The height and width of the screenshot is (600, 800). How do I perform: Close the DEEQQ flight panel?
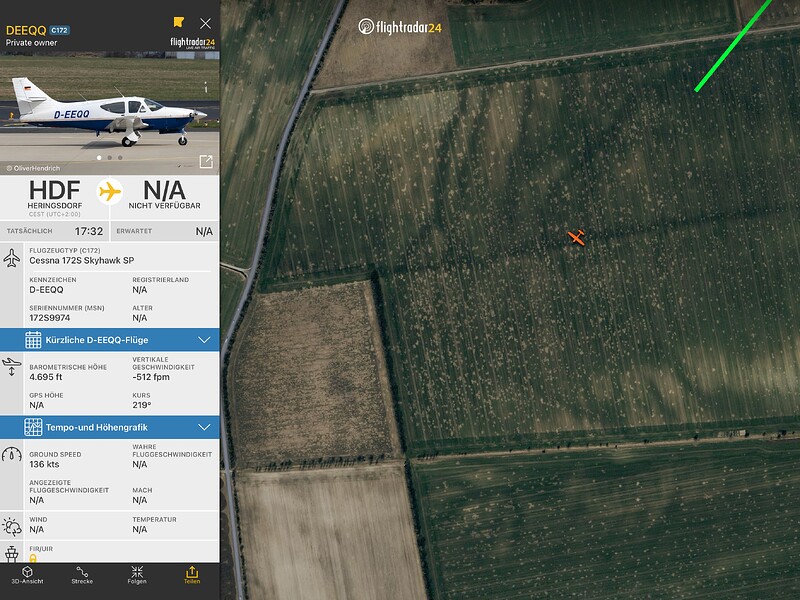[206, 23]
